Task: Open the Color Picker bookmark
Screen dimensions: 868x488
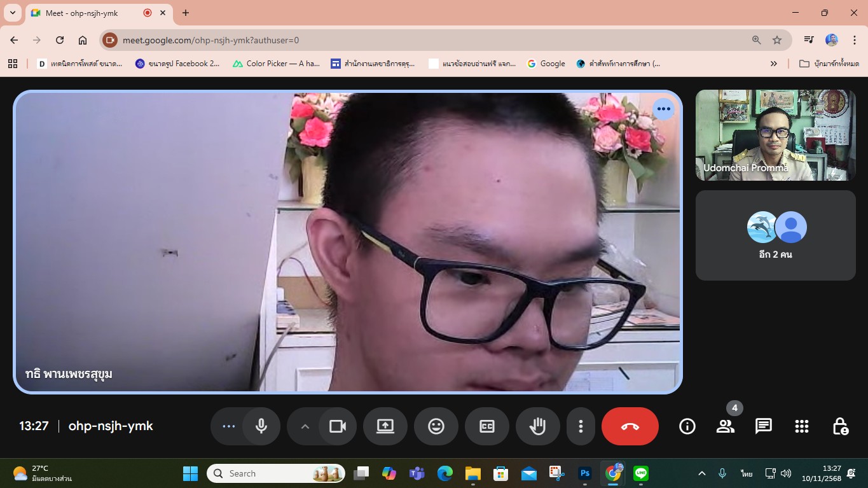Action: tap(276, 64)
